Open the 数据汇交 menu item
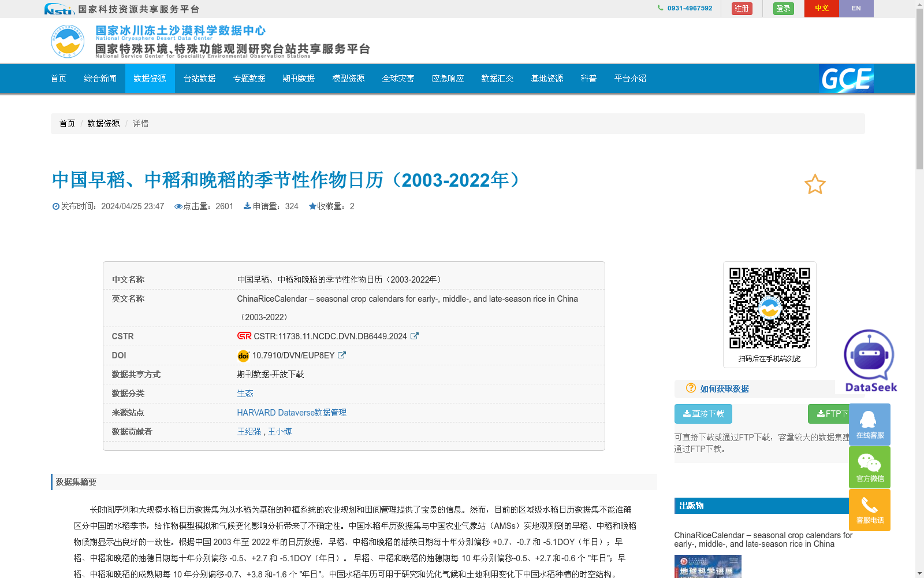Viewport: 924px width, 578px height. (x=497, y=79)
